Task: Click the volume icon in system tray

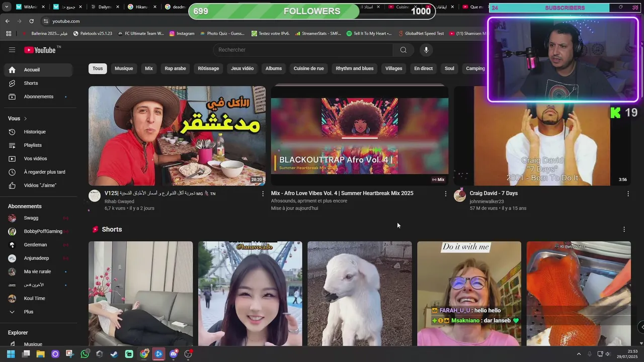Action: [608, 354]
